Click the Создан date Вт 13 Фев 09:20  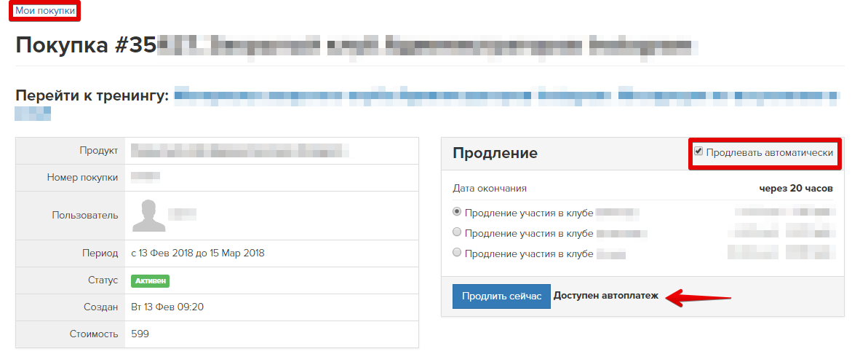tap(167, 307)
